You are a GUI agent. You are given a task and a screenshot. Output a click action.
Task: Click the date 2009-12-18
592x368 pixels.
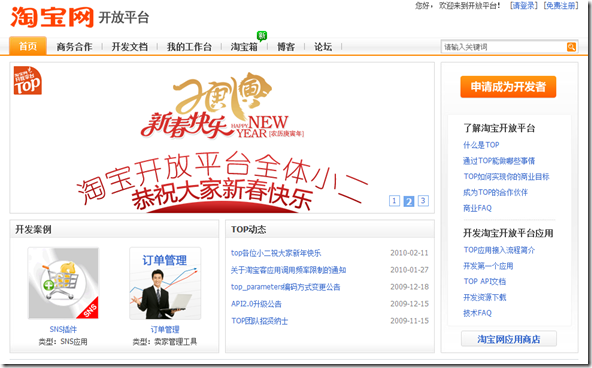point(409,287)
